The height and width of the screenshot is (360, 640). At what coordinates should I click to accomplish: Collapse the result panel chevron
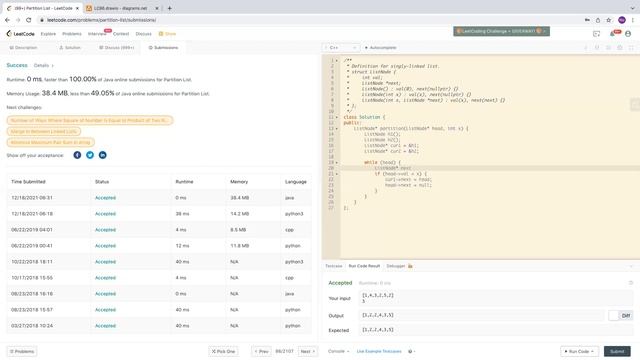click(631, 266)
